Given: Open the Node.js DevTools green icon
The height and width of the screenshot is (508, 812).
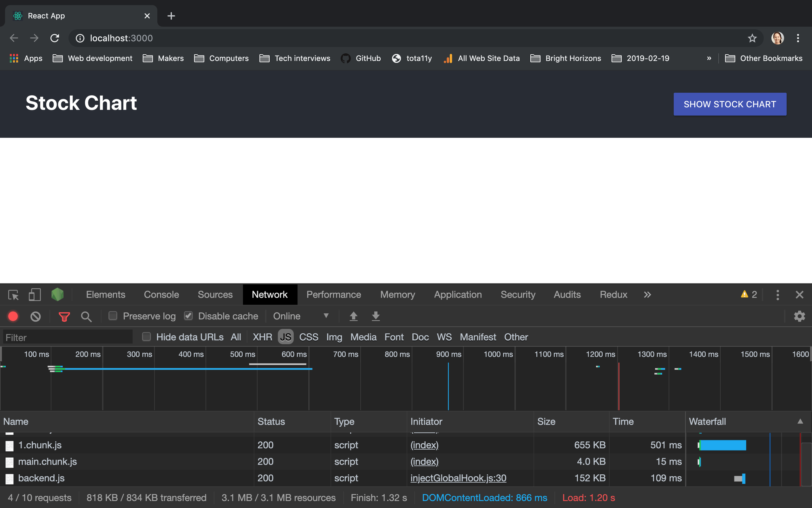Looking at the screenshot, I should [57, 295].
